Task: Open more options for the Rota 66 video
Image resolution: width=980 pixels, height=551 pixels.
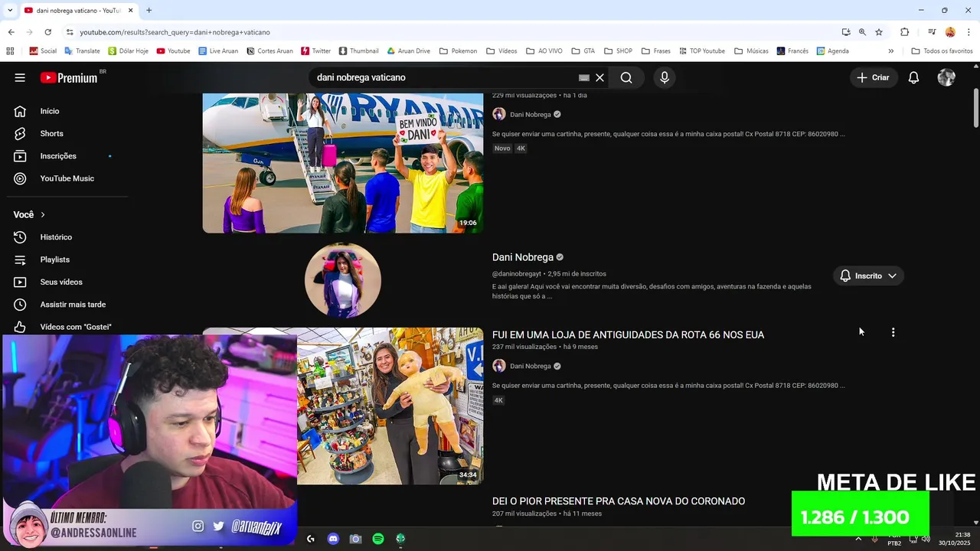Action: tap(893, 332)
